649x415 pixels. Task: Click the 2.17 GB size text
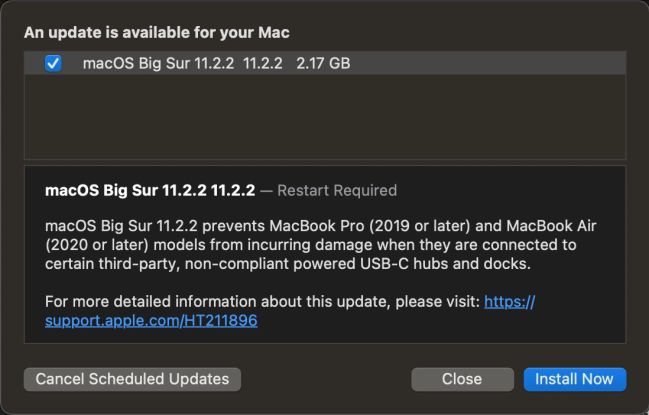[323, 63]
